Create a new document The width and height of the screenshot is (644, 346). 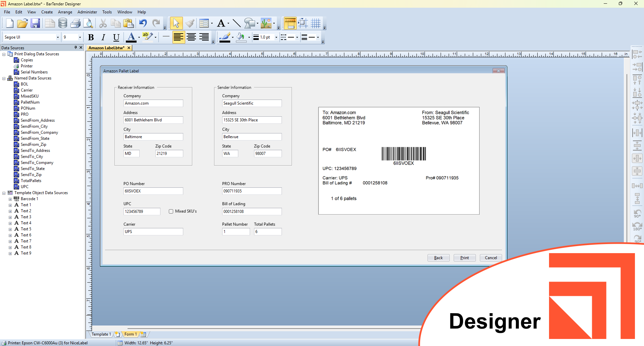(9, 23)
